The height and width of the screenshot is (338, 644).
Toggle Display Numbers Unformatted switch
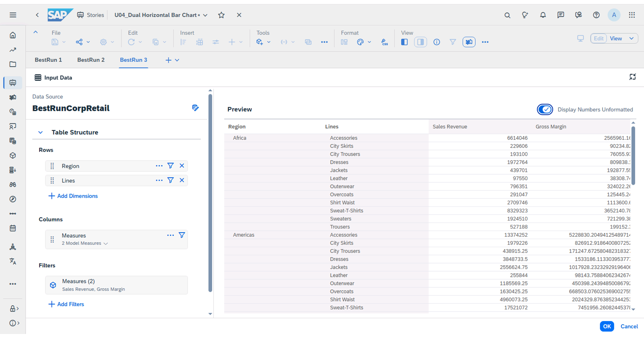tap(545, 109)
